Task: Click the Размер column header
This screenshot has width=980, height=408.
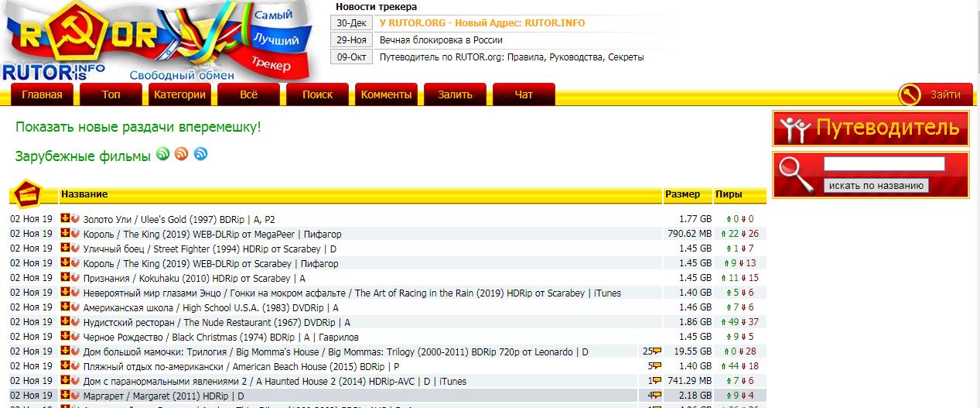Action: 682,194
